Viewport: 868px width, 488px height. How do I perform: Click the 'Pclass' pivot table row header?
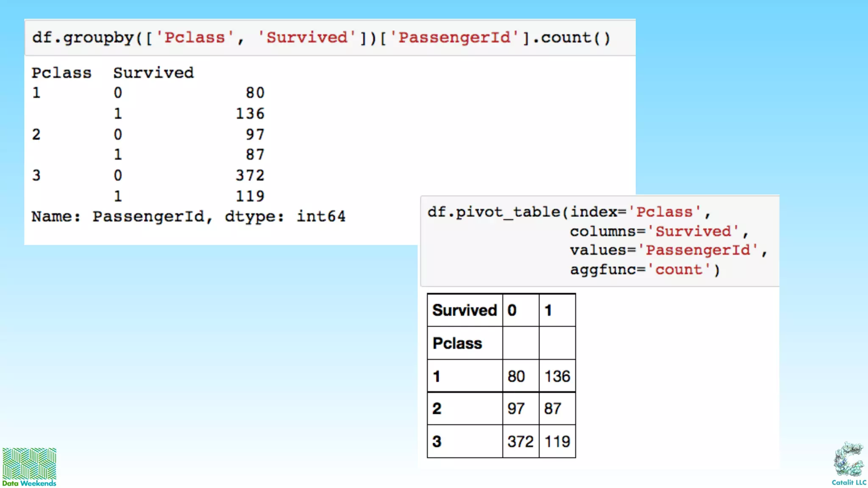point(457,343)
